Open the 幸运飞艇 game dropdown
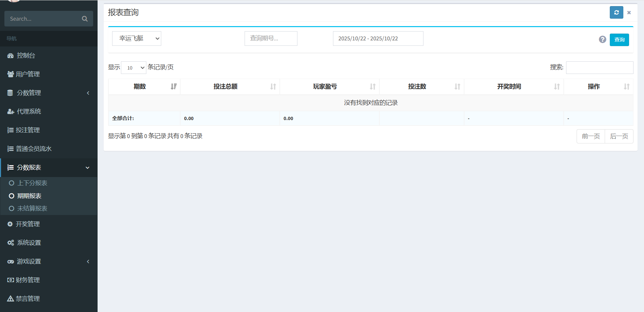Screen dimensions: 644x312 (137, 39)
